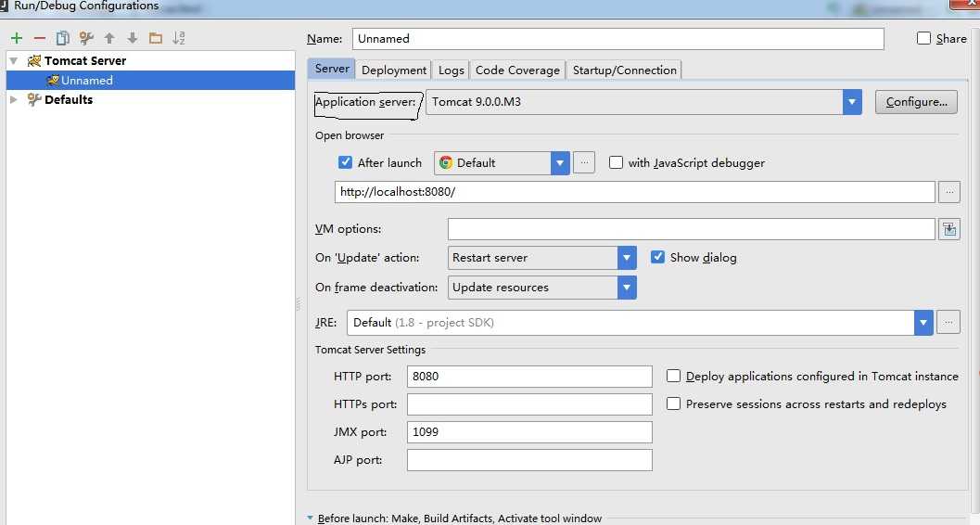This screenshot has width=980, height=525.
Task: Enable Preserve sessions across restarts and redeploys
Action: (673, 403)
